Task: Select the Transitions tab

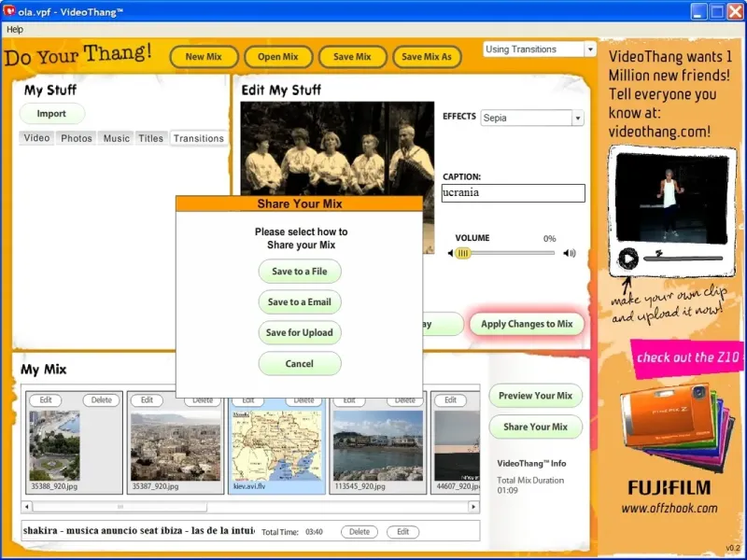Action: click(198, 138)
